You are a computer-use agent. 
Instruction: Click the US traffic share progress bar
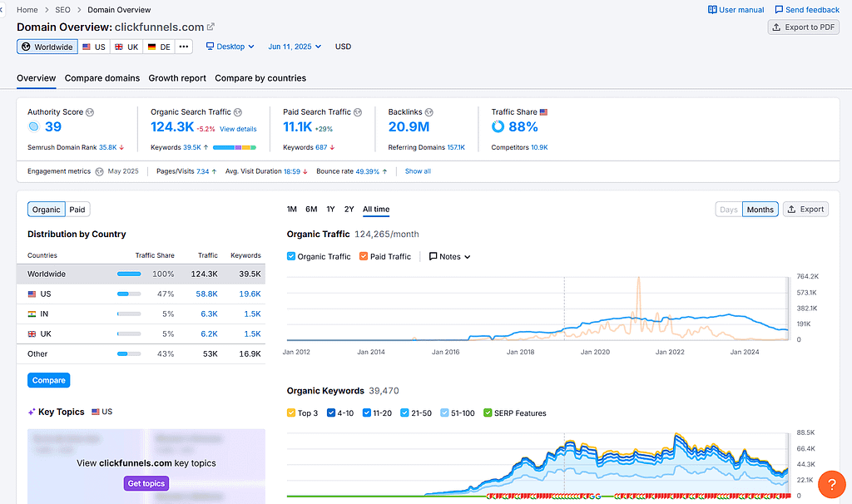point(129,294)
